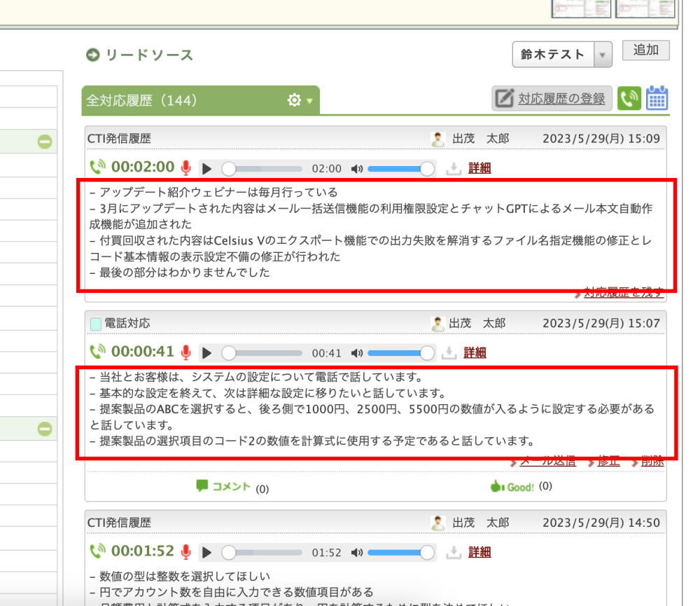Image resolution: width=700 pixels, height=606 pixels.
Task: Open 詳細 link for 15:07 call
Action: (475, 352)
